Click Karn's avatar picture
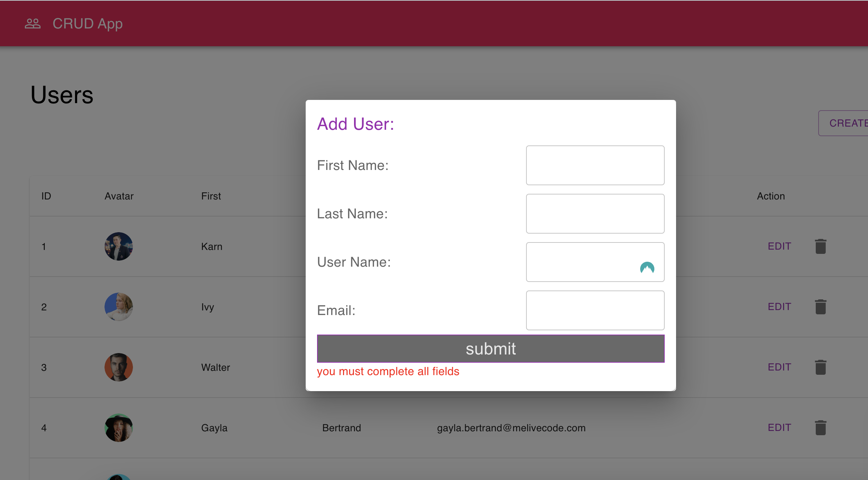The height and width of the screenshot is (480, 868). pyautogui.click(x=119, y=246)
